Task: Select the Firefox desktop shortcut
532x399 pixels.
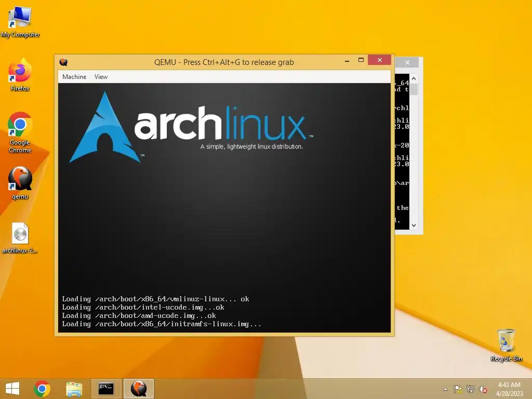Action: pyautogui.click(x=20, y=75)
